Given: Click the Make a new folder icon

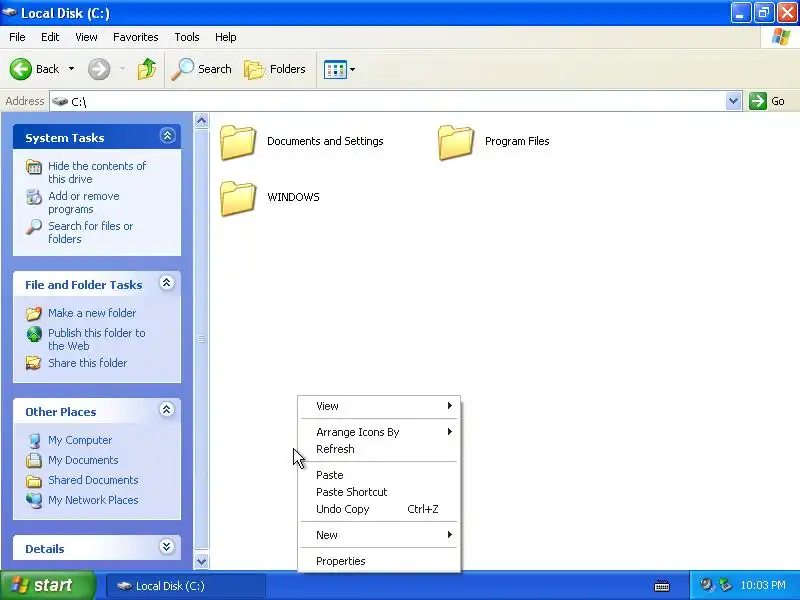Looking at the screenshot, I should coord(34,313).
